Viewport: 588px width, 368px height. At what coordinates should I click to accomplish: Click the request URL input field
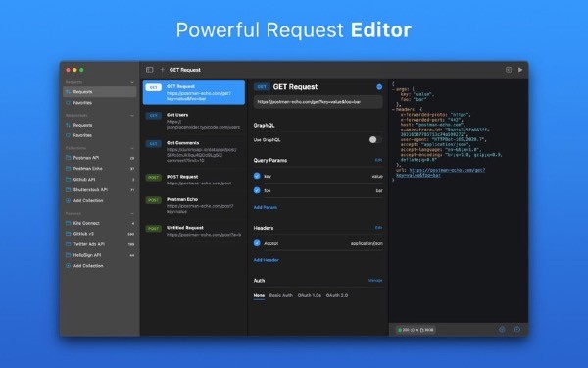[318, 102]
